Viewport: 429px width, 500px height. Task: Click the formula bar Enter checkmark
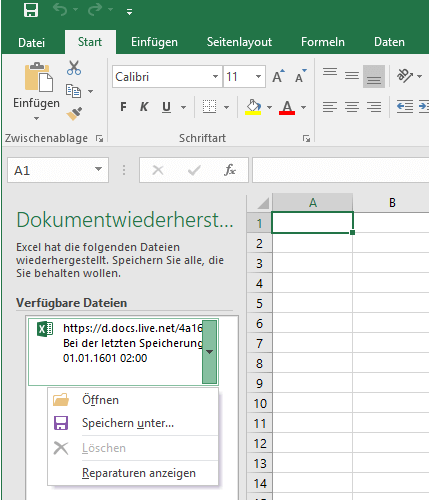point(194,170)
